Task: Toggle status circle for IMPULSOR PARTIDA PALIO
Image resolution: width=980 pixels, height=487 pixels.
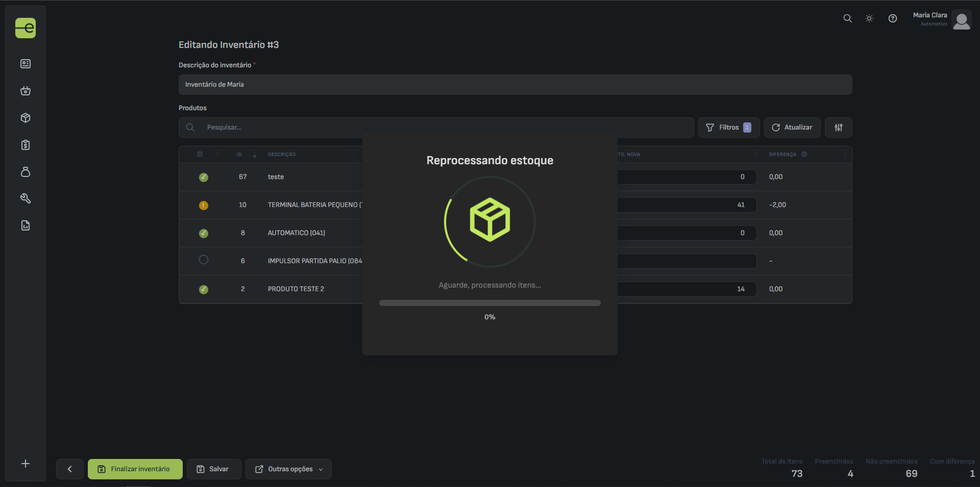Action: 204,260
